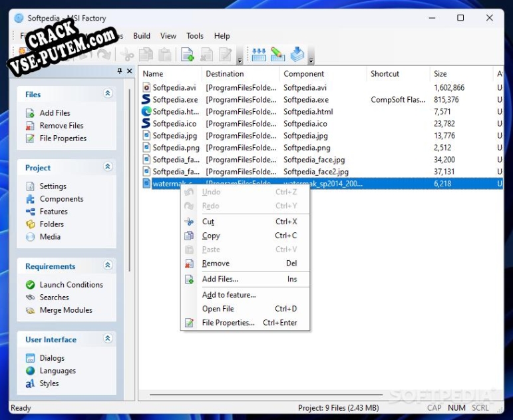This screenshot has width=513, height=420.
Task: Open the Build menu
Action: click(142, 36)
